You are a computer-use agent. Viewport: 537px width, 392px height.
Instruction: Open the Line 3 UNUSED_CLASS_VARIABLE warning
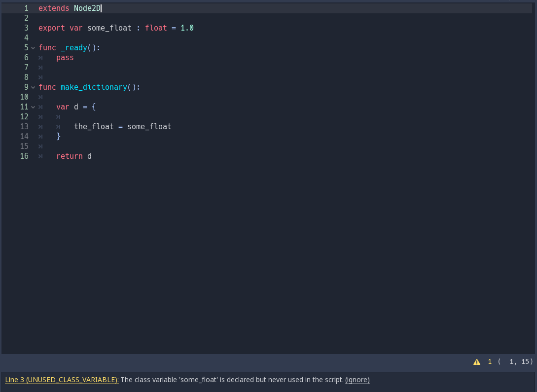click(x=61, y=380)
